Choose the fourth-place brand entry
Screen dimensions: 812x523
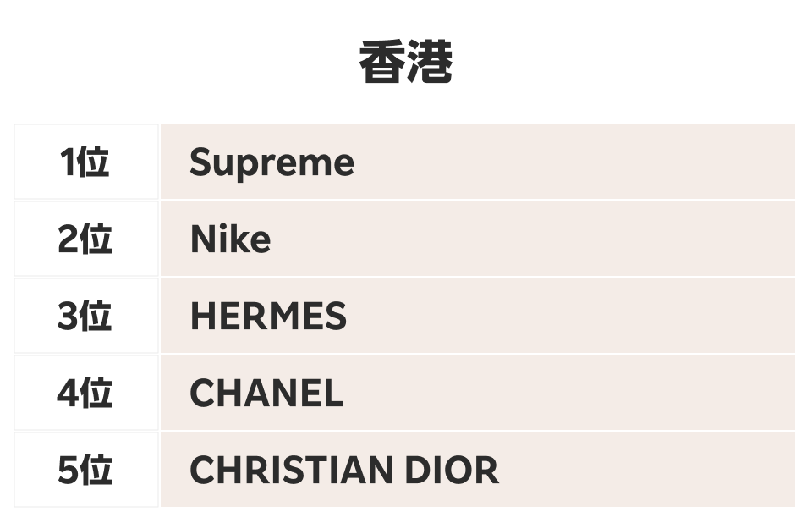pyautogui.click(x=266, y=394)
